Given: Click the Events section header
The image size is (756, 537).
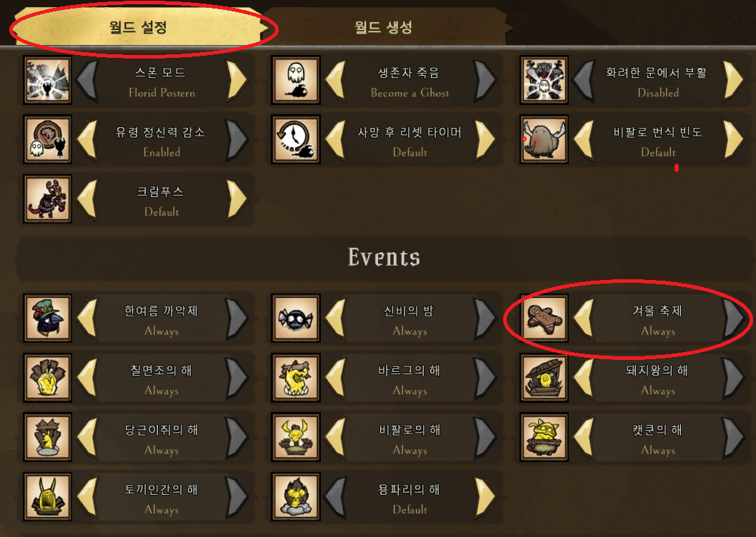Looking at the screenshot, I should [384, 257].
